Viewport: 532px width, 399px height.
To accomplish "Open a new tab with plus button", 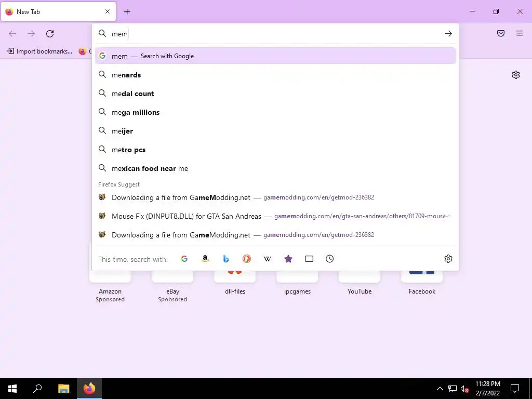I will coord(127,12).
